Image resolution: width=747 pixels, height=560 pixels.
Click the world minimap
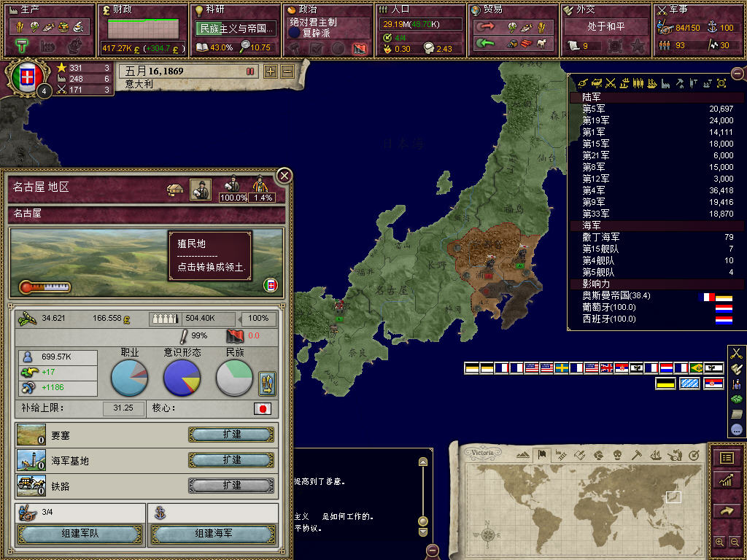coord(584,510)
